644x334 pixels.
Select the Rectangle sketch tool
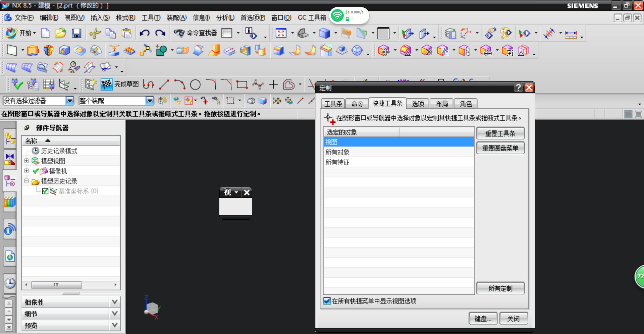point(242,84)
